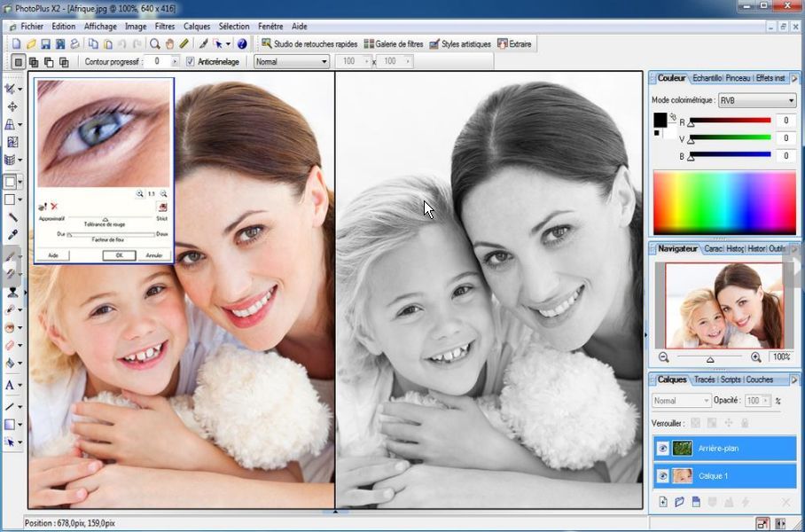Switch to the Couches tab

point(760,379)
